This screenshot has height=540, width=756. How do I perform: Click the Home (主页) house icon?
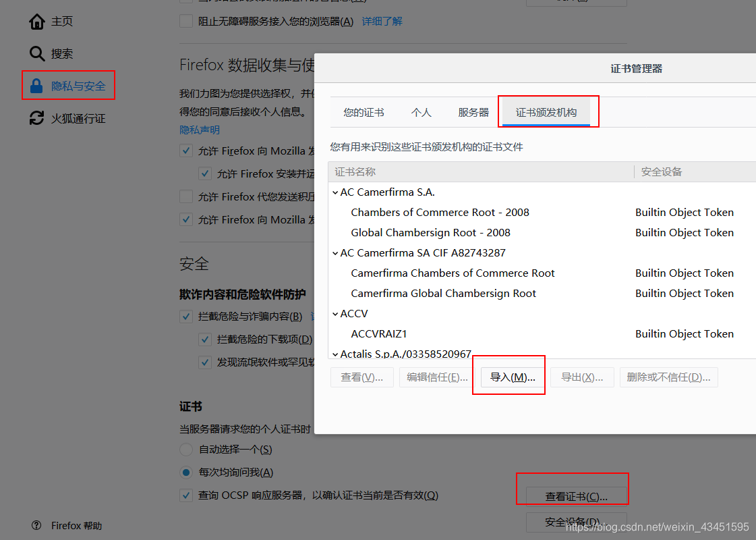click(36, 21)
